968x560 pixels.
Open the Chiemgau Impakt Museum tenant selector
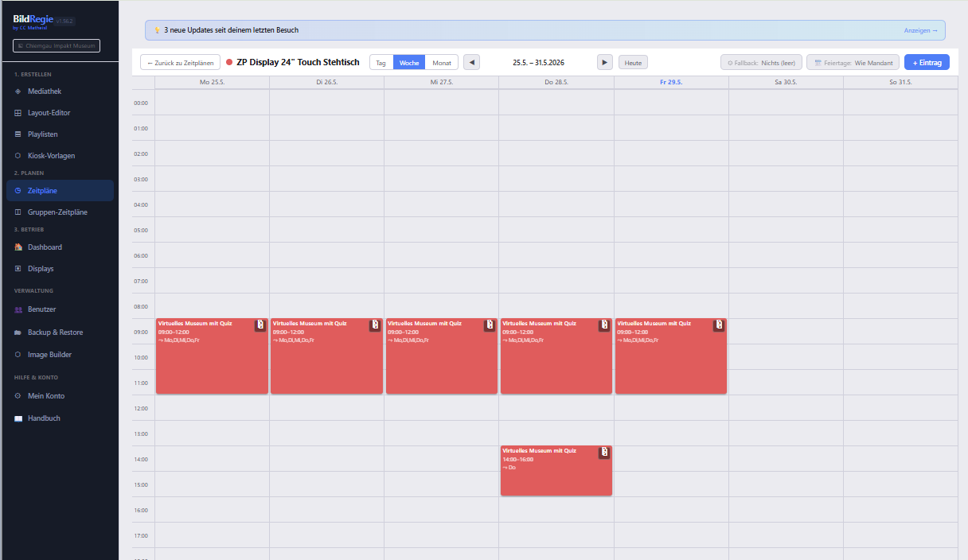point(57,46)
